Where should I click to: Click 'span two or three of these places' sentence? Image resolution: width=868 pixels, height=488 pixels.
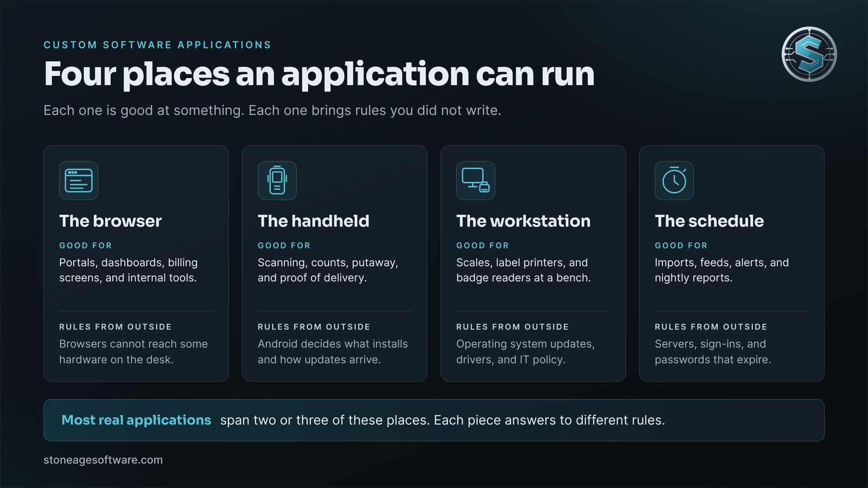point(443,420)
